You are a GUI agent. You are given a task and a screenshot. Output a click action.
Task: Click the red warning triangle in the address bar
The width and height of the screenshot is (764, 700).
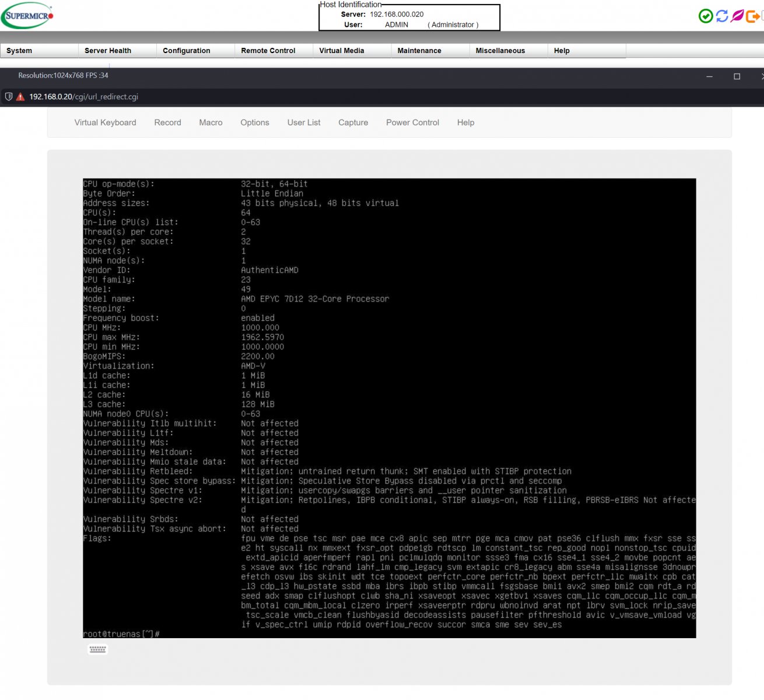[x=20, y=97]
